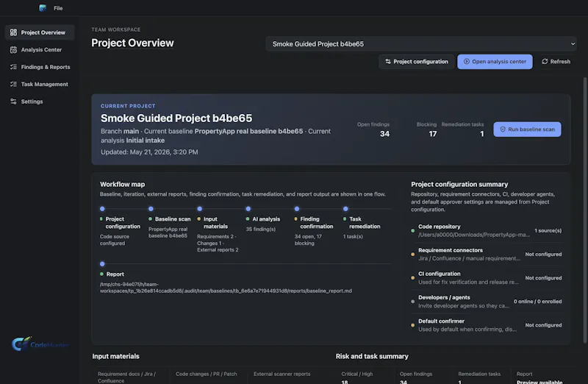Click the orange status dot for Requirement connectors

click(413, 254)
